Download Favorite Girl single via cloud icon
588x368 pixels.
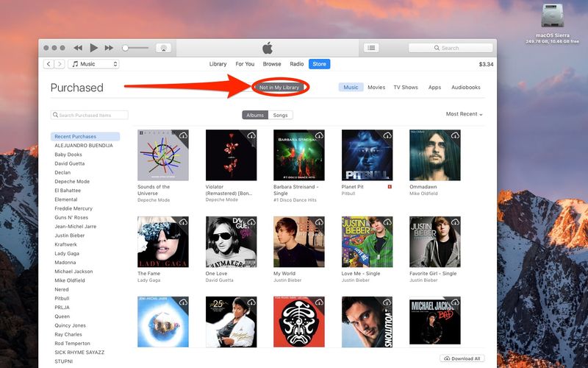tap(455, 222)
